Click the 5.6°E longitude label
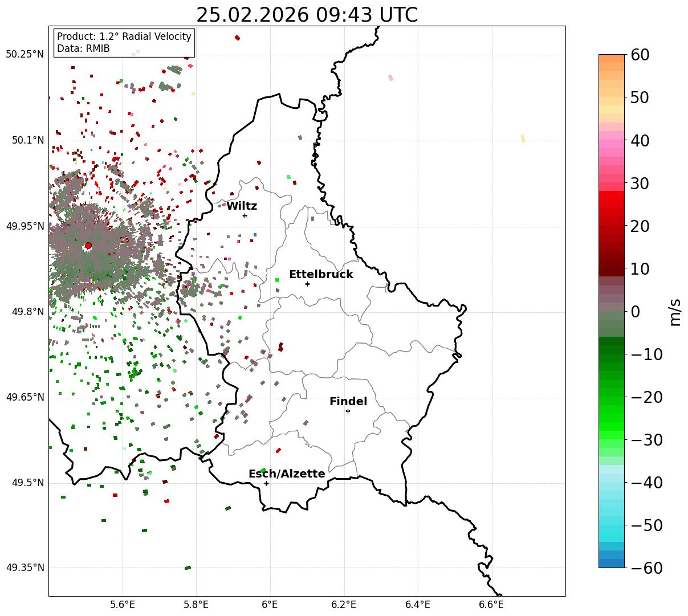 coord(122,604)
